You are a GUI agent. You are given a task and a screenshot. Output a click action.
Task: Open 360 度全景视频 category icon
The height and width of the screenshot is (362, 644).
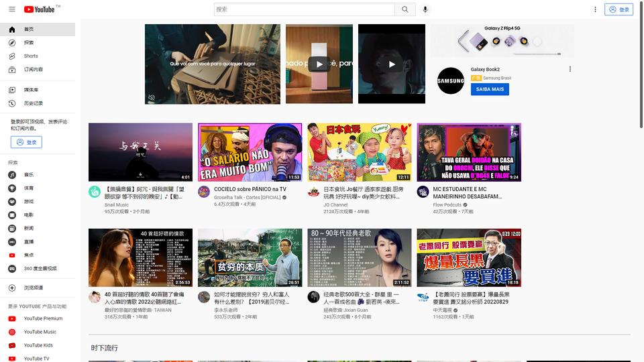pos(12,268)
